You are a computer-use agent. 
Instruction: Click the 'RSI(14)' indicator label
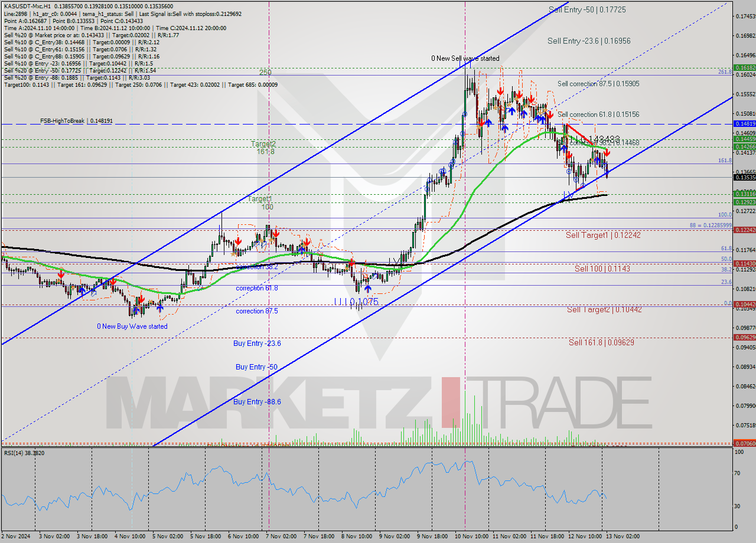tap(24, 453)
